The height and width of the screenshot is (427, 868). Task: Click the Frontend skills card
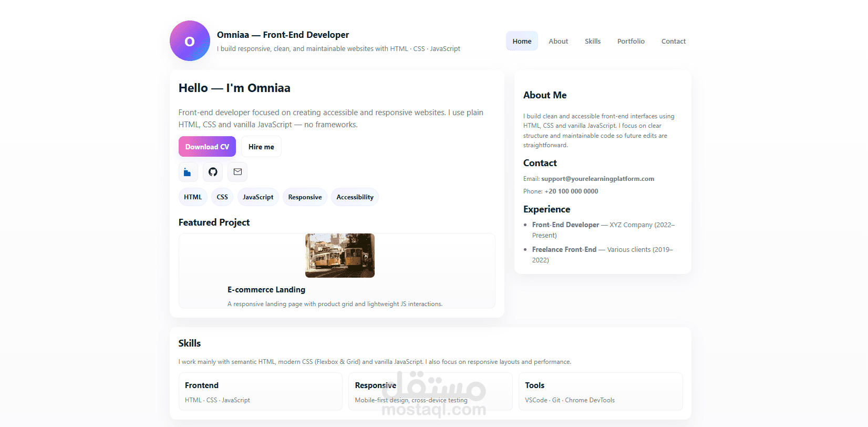(261, 391)
